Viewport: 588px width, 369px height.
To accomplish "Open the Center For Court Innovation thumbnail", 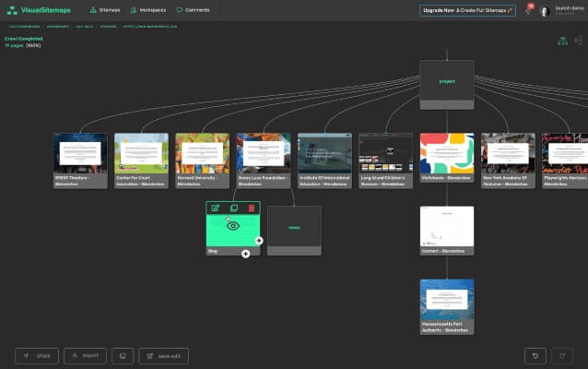I will (x=141, y=153).
